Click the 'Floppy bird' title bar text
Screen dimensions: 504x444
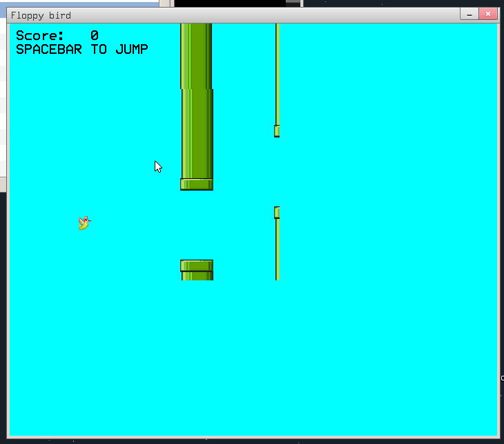coord(41,15)
